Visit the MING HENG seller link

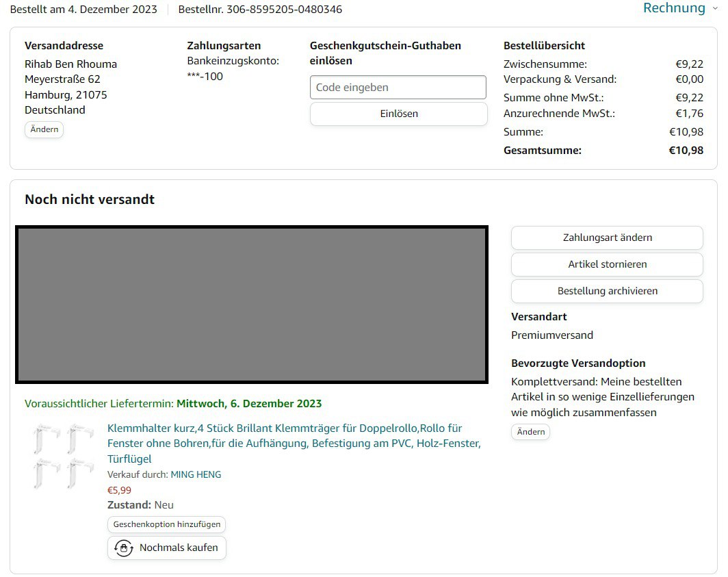click(196, 474)
